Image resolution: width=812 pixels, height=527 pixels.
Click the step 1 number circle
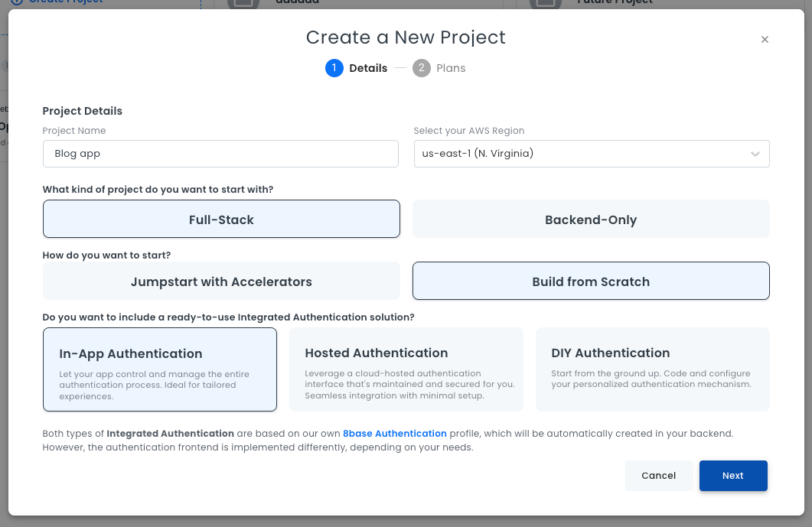point(334,68)
